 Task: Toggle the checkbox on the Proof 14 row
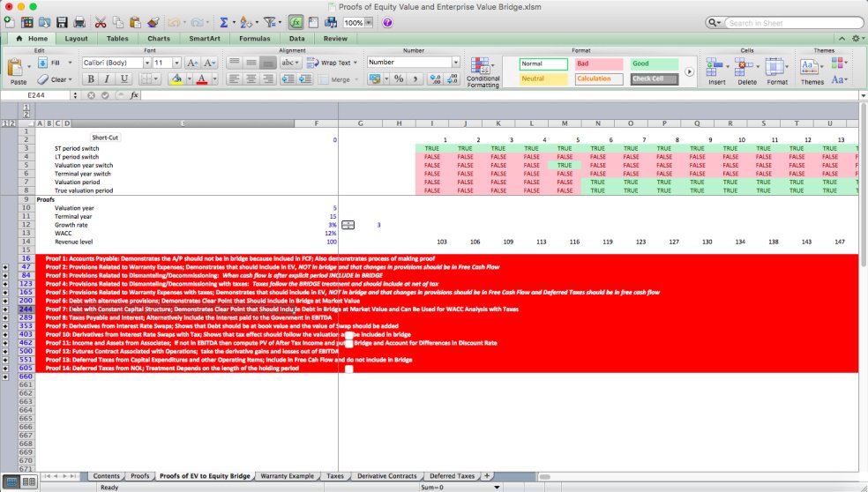[x=349, y=369]
